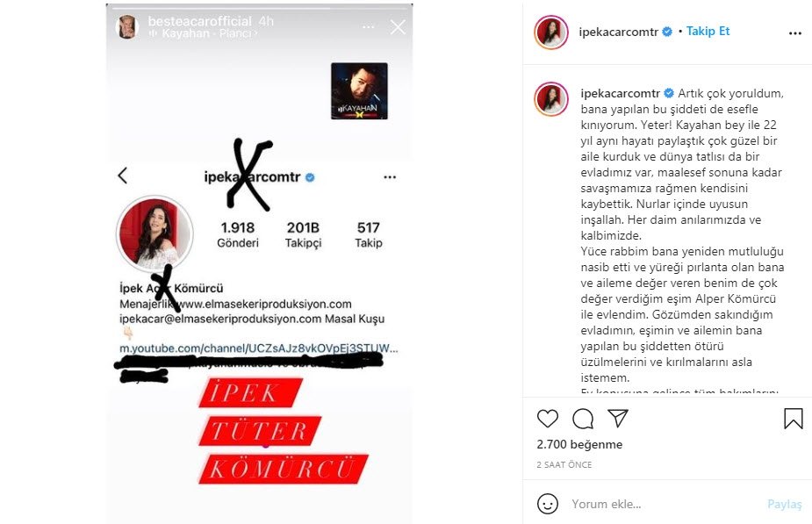Image resolution: width=812 pixels, height=524 pixels.
Task: Open Kayahan album cover music sticker
Action: (359, 91)
